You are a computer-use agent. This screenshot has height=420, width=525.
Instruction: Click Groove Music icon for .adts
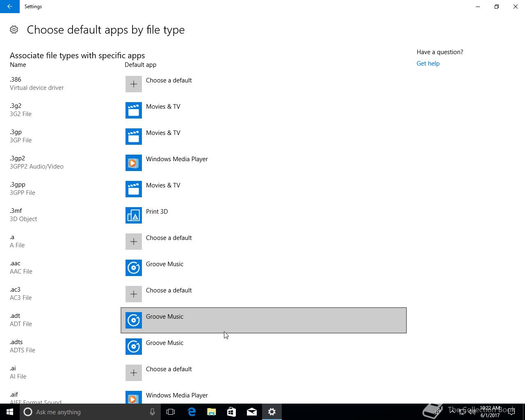(134, 347)
